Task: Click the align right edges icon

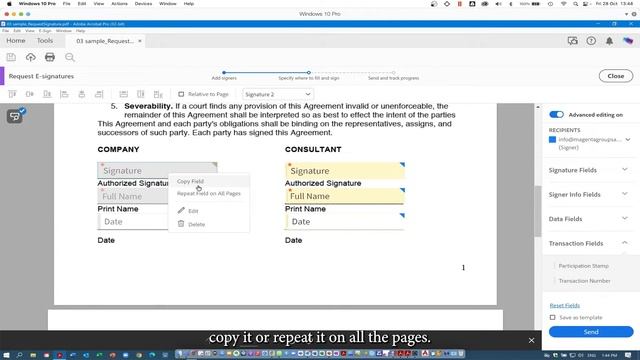Action: click(99, 94)
